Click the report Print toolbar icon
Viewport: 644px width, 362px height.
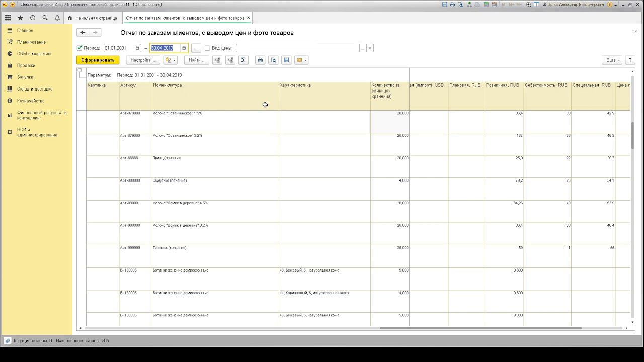[x=260, y=60]
